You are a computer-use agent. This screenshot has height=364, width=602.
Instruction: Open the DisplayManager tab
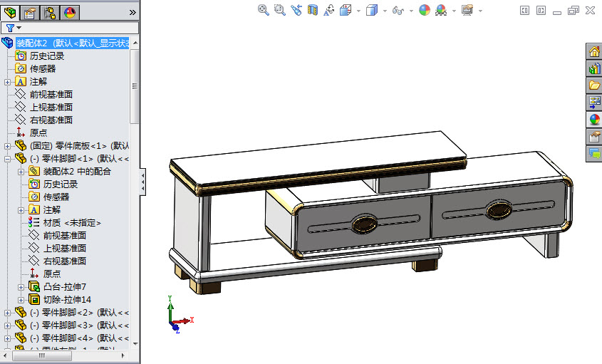[70, 13]
